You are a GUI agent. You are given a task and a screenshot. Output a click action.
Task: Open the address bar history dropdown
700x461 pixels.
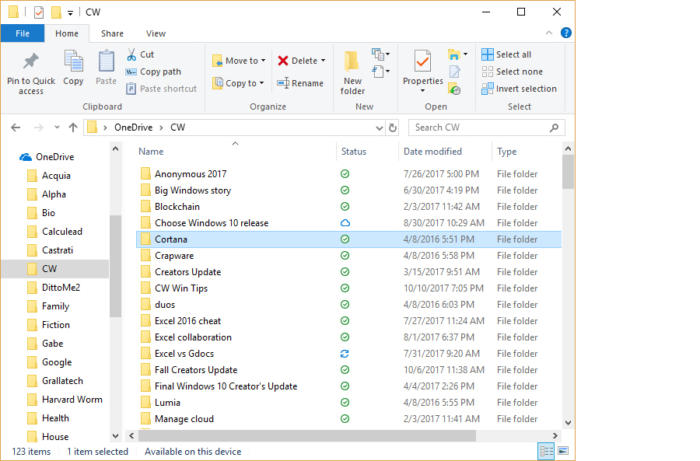click(x=379, y=128)
